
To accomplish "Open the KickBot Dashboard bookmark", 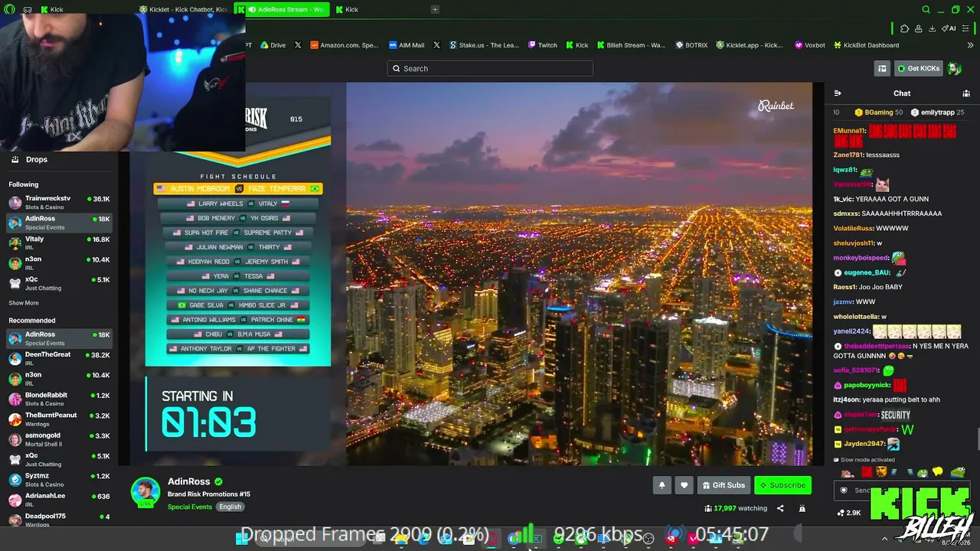I will tap(867, 45).
